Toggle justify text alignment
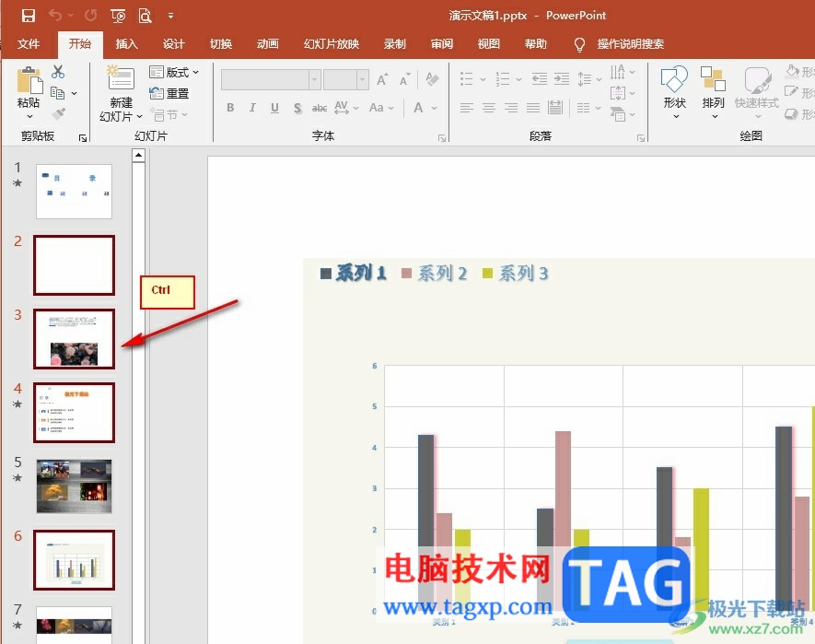815x644 pixels. (x=533, y=108)
